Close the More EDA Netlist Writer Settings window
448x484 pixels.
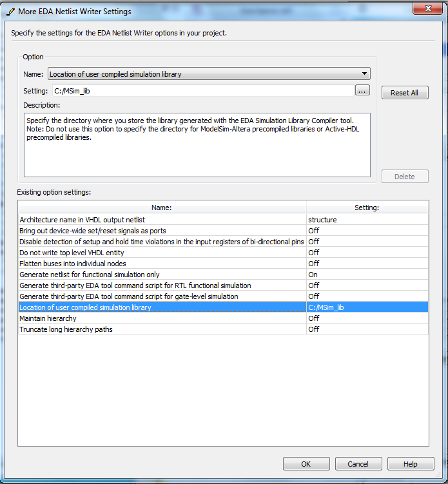pos(427,8)
